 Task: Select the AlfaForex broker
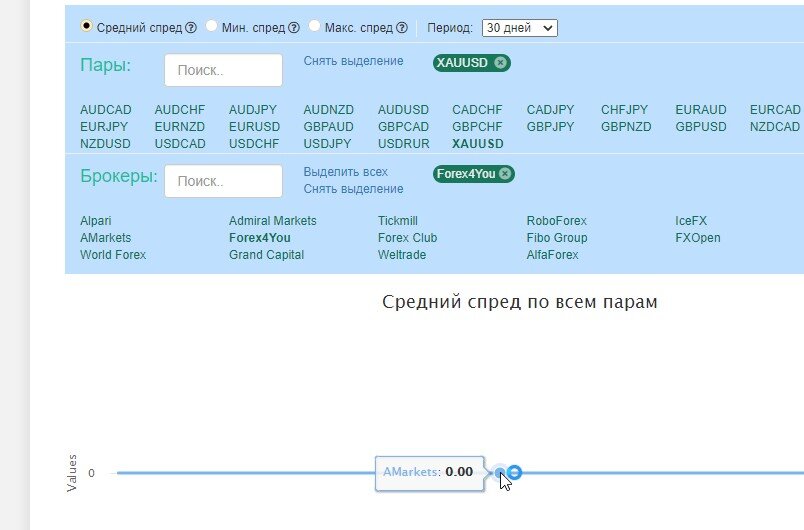tap(552, 255)
